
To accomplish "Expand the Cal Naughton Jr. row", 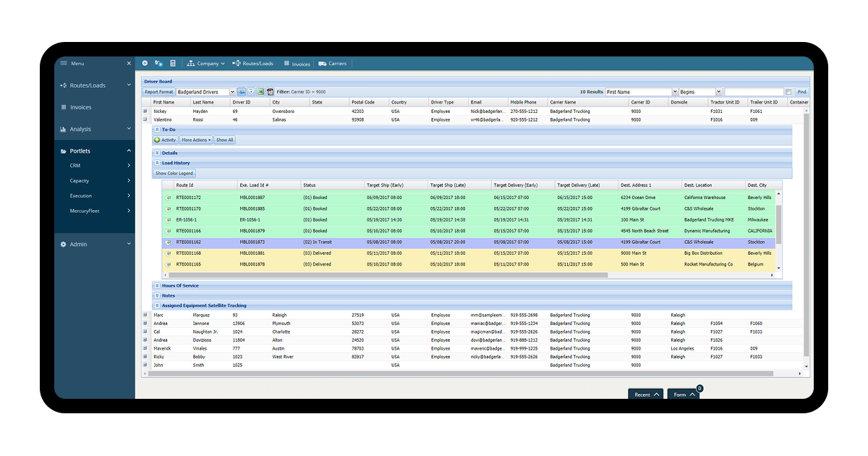I will point(145,332).
